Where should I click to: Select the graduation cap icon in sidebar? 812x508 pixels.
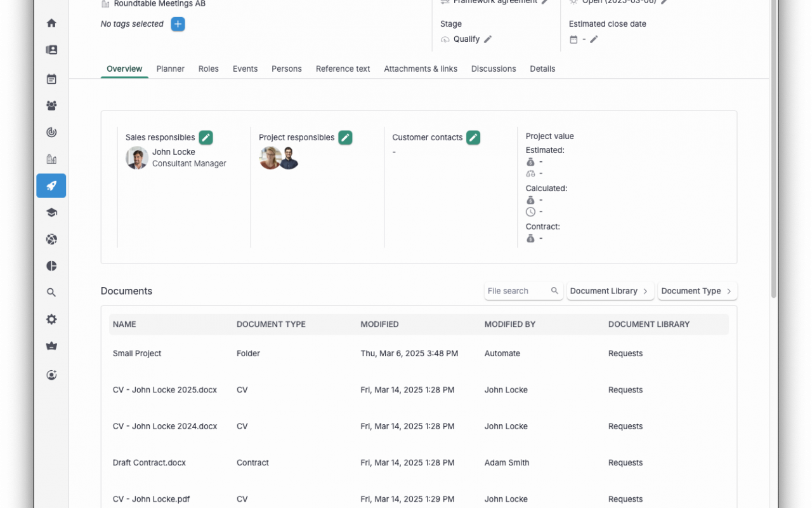coord(51,213)
